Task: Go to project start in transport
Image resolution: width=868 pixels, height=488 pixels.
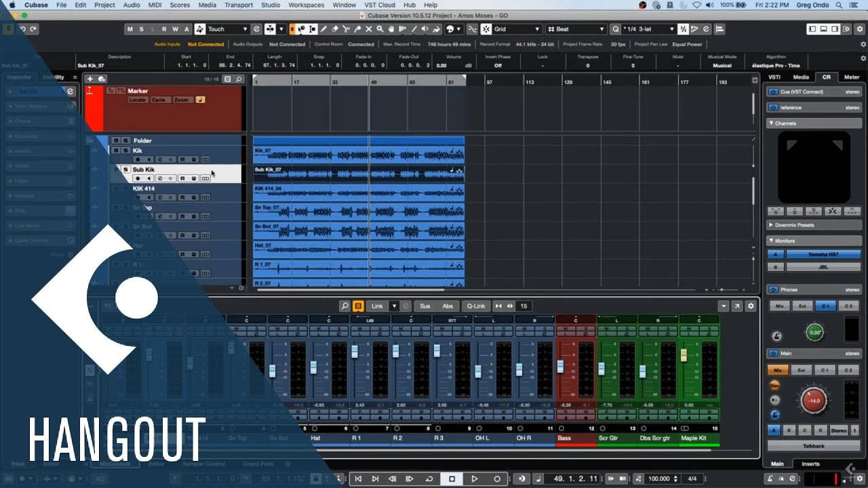Action: (x=359, y=479)
